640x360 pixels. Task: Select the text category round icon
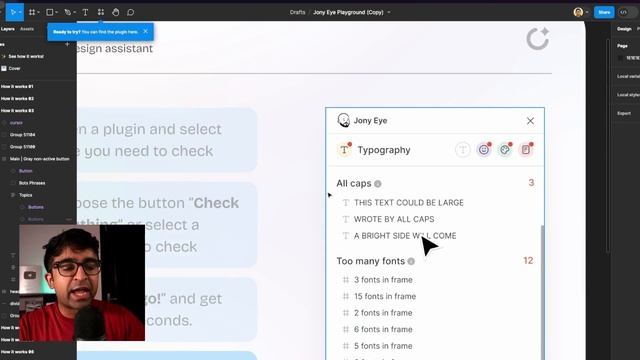[x=462, y=150]
